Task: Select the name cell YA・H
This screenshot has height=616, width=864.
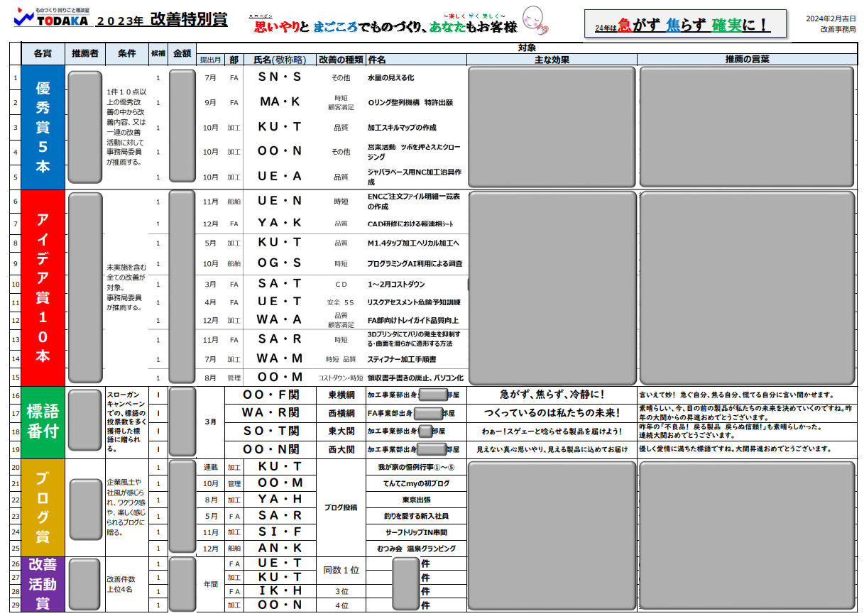Action: coord(280,499)
